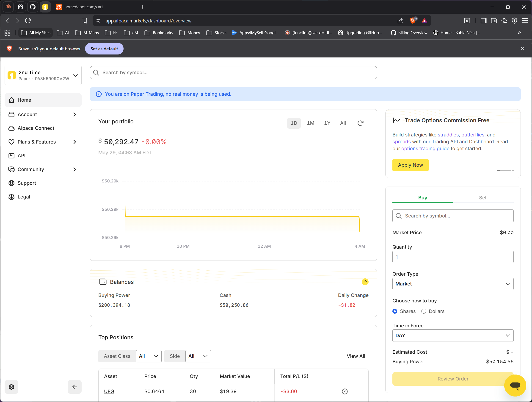Open the straddles link
The height and width of the screenshot is (402, 532).
tap(448, 135)
